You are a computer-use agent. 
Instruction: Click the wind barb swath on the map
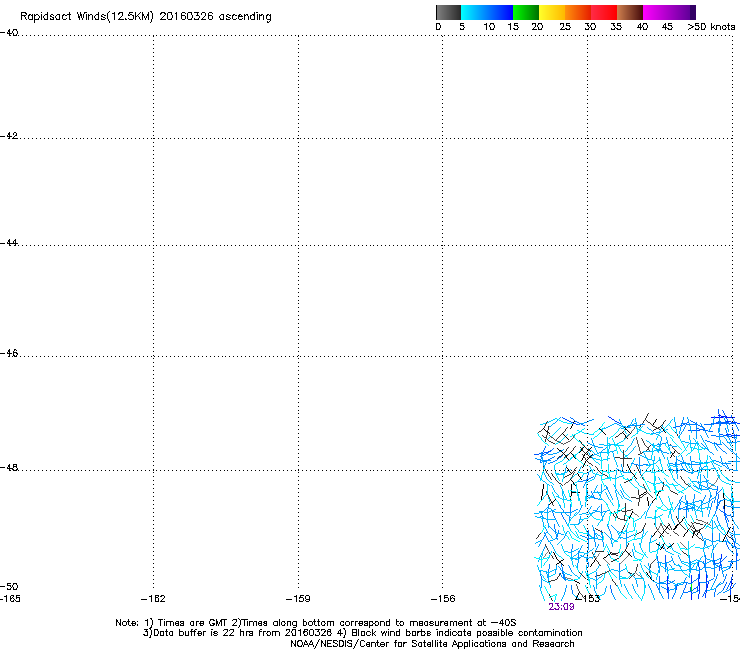tap(637, 506)
